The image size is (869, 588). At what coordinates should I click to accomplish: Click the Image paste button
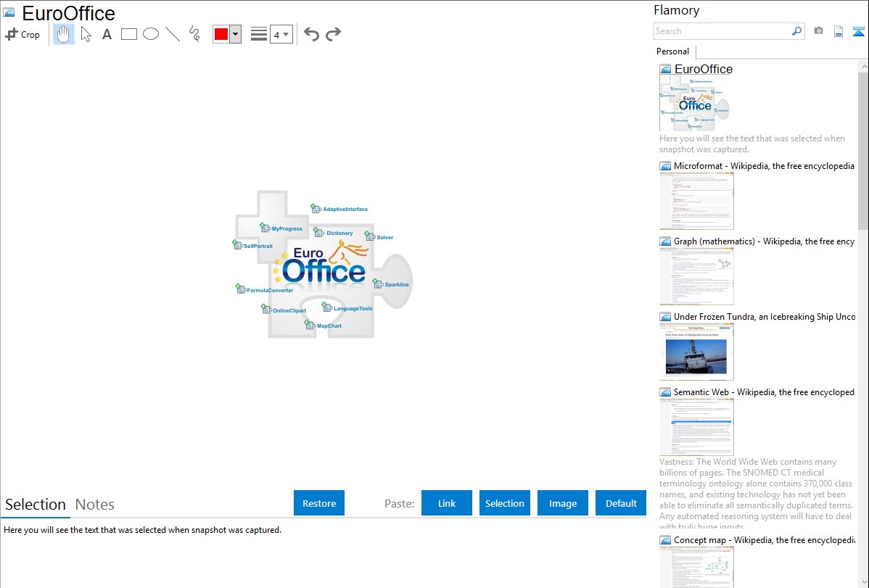(562, 503)
